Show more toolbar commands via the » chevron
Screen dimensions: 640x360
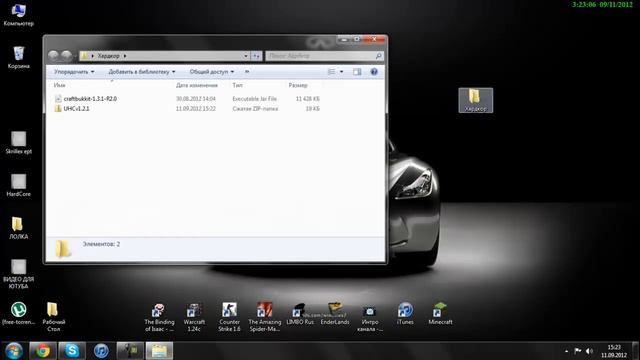(x=247, y=72)
